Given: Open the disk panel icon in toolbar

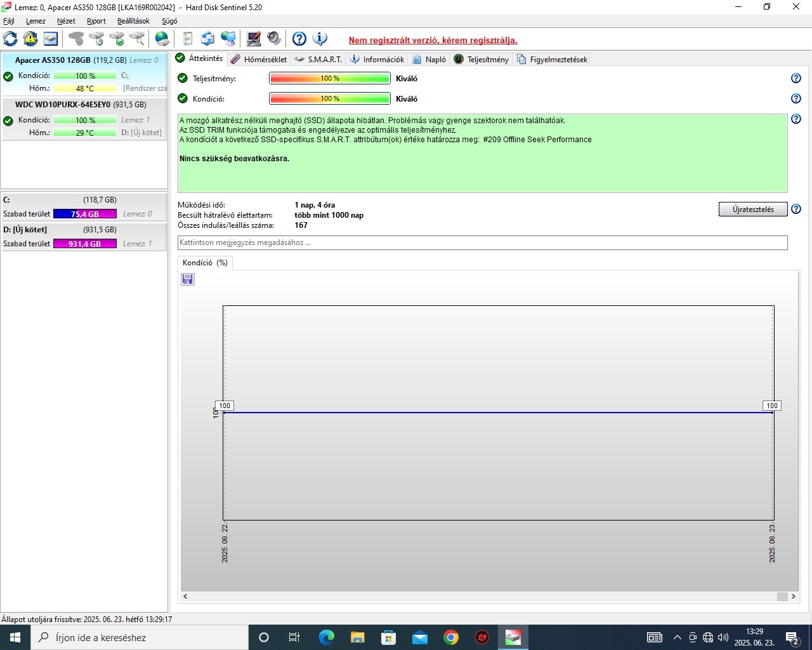Looking at the screenshot, I should [51, 39].
